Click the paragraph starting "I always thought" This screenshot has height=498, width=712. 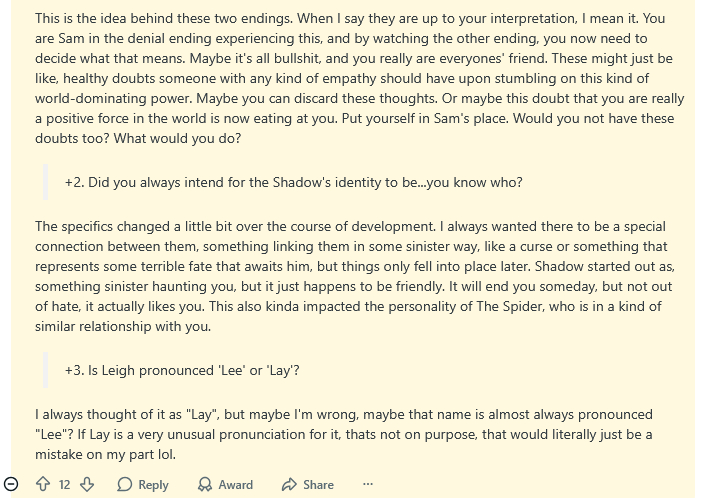(343, 434)
